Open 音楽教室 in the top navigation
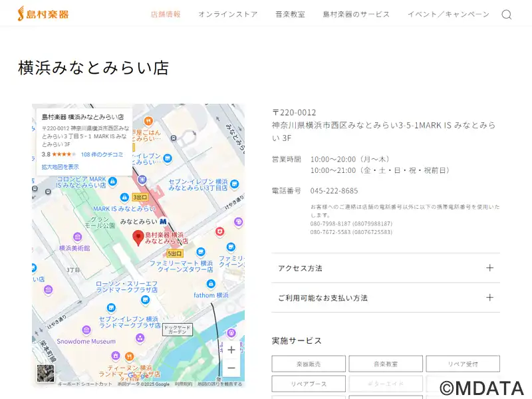Viewport: 532px width, 399px height. (290, 14)
